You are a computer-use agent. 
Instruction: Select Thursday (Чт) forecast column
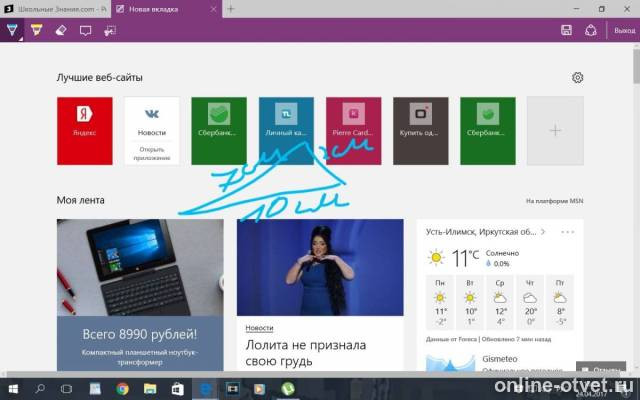pos(530,302)
